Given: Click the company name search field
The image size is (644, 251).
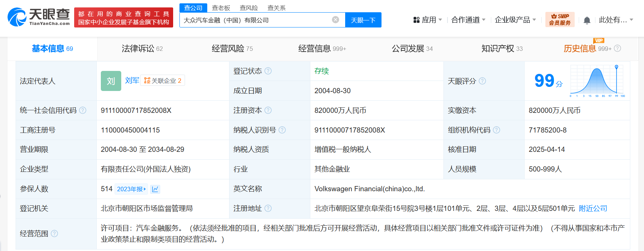Looking at the screenshot, I should 256,20.
